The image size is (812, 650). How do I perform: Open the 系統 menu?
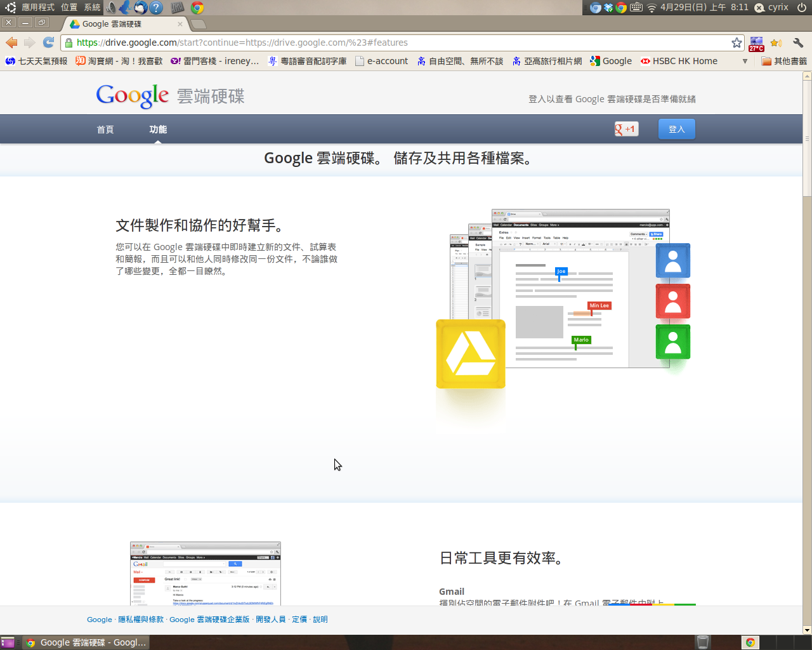tap(92, 8)
